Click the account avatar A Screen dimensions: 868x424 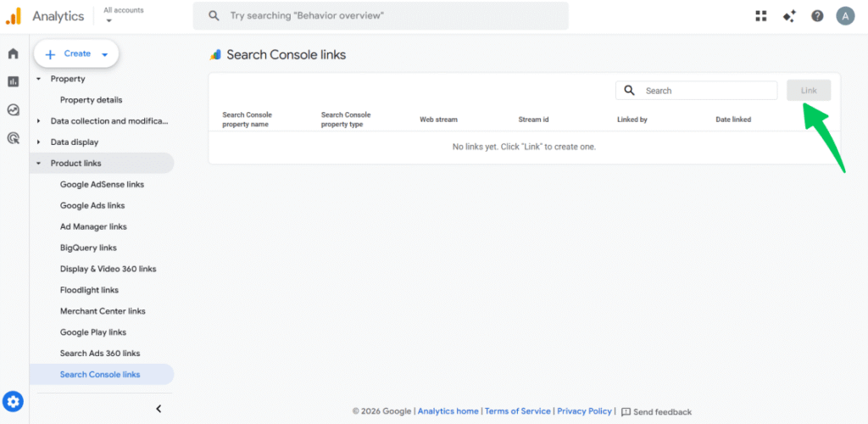pyautogui.click(x=845, y=16)
